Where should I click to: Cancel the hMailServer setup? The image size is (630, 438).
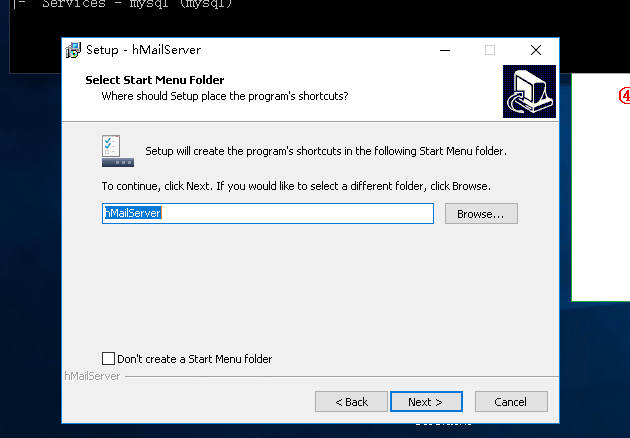click(511, 401)
